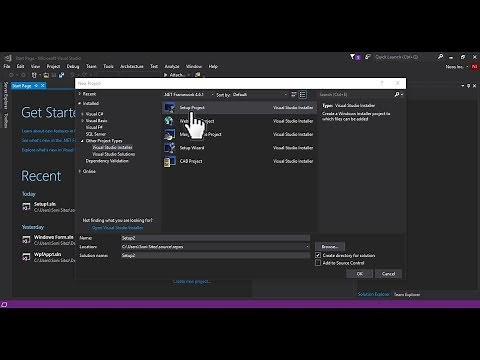
Task: Click the Windows Form.sln solution icon
Action: click(x=26, y=240)
